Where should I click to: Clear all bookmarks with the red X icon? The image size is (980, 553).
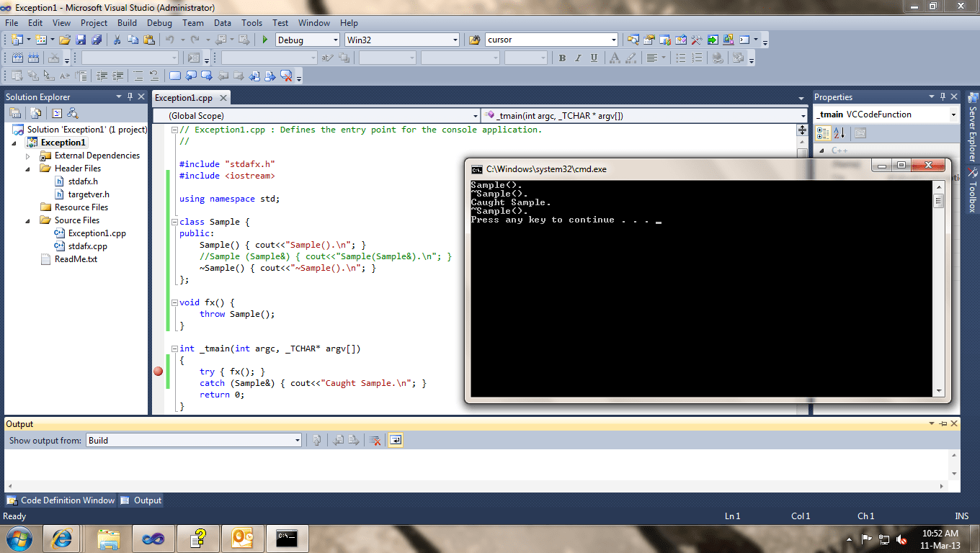pos(286,76)
